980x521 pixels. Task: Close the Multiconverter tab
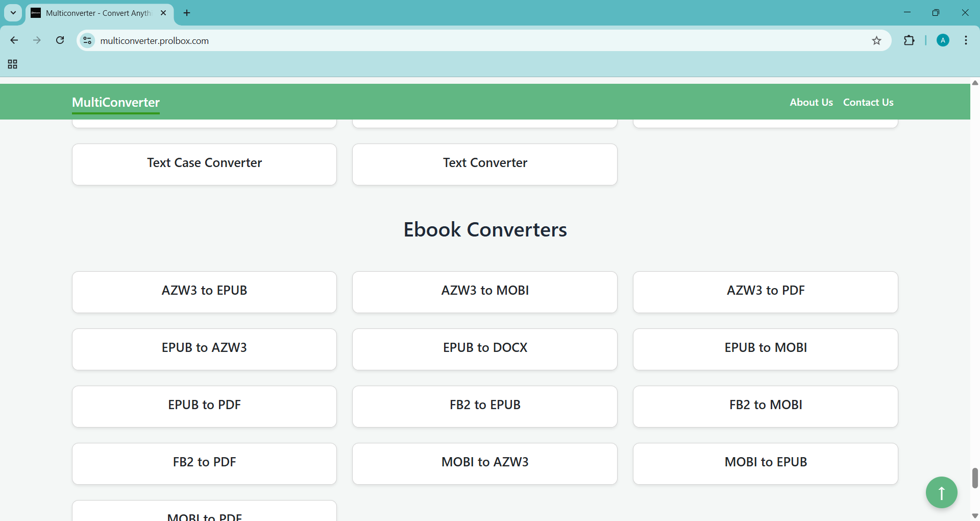pyautogui.click(x=163, y=13)
